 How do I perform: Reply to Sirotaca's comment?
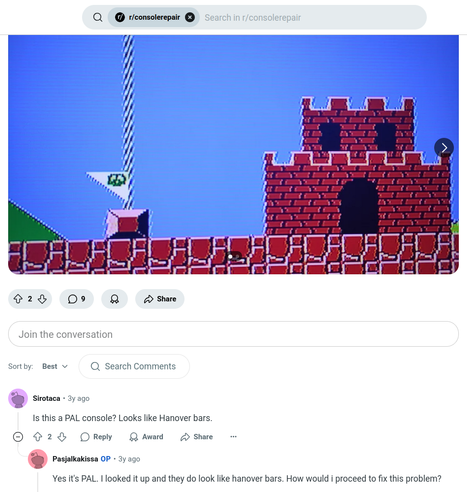(x=96, y=437)
